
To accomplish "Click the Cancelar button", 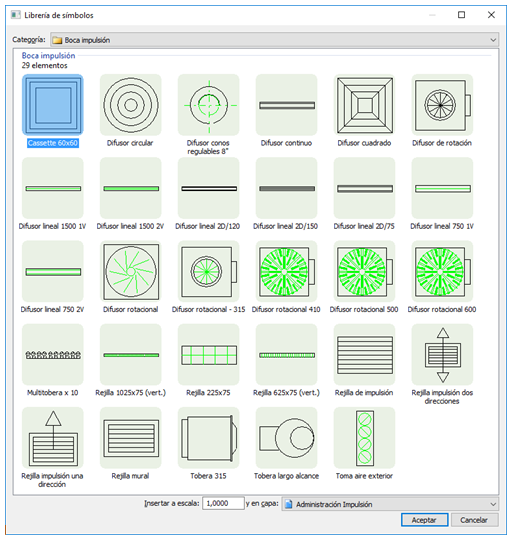I will click(474, 520).
